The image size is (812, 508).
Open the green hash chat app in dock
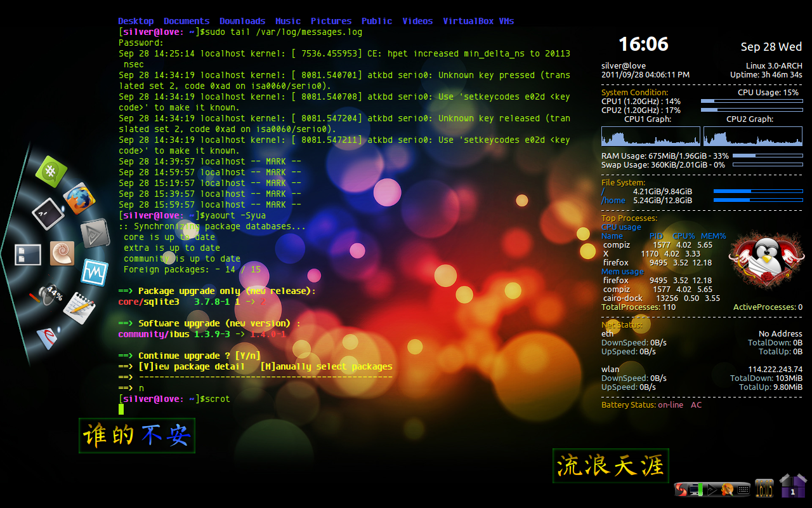point(51,171)
